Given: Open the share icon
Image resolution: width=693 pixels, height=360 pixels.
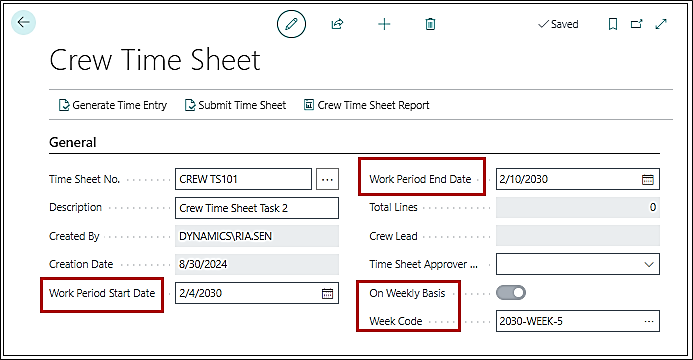Looking at the screenshot, I should click(x=337, y=24).
